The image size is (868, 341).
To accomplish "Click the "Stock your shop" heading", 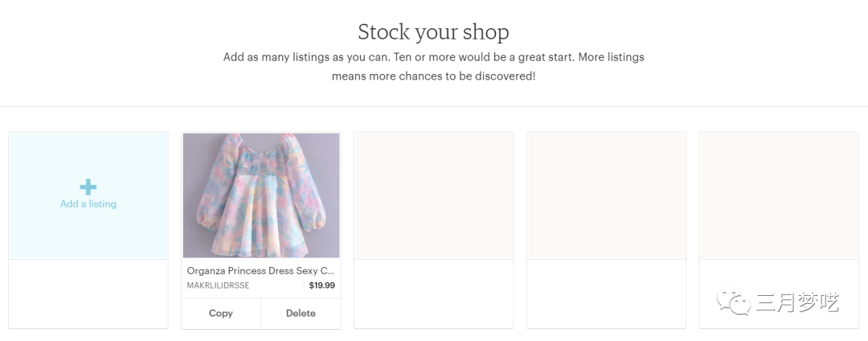I will [433, 32].
